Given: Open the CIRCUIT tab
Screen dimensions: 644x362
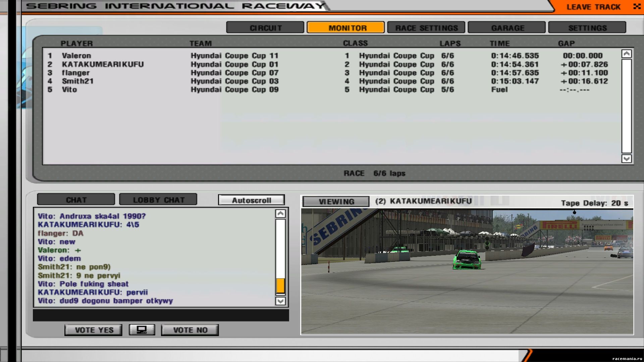Looking at the screenshot, I should pyautogui.click(x=265, y=28).
